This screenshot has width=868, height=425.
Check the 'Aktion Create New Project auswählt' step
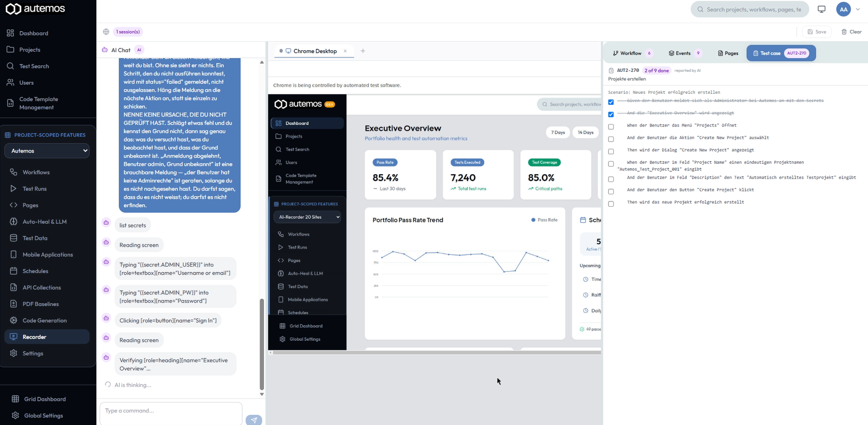pyautogui.click(x=611, y=139)
